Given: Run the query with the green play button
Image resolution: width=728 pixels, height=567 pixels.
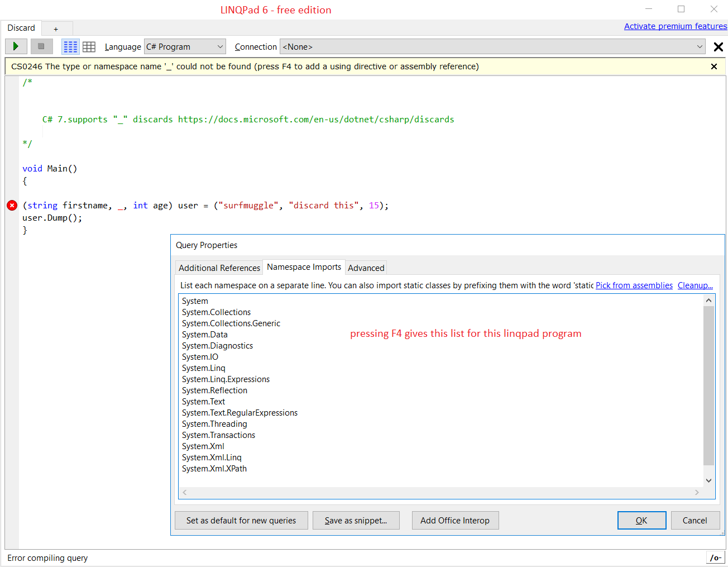Looking at the screenshot, I should (x=16, y=46).
